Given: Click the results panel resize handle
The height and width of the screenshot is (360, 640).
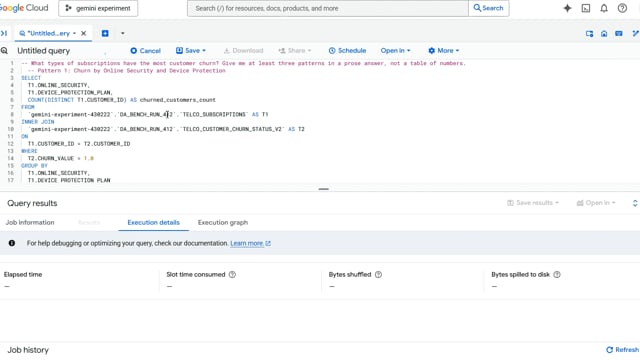Looking at the screenshot, I should pyautogui.click(x=324, y=189).
